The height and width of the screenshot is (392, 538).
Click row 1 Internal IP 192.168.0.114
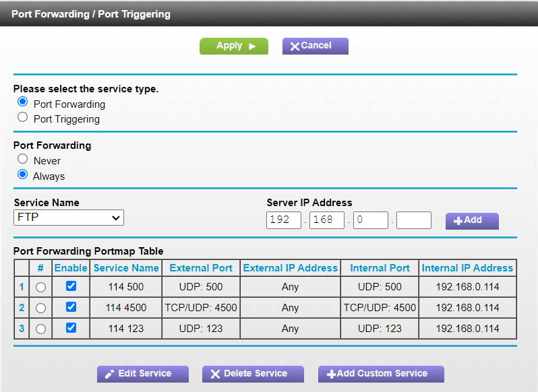[x=468, y=287]
